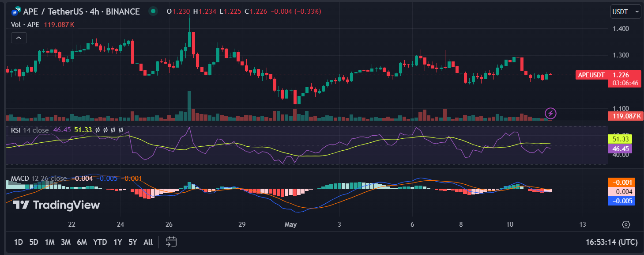This screenshot has height=255, width=644.
Task: Click the change value -0.004 (-0.33%)
Action: [297, 11]
